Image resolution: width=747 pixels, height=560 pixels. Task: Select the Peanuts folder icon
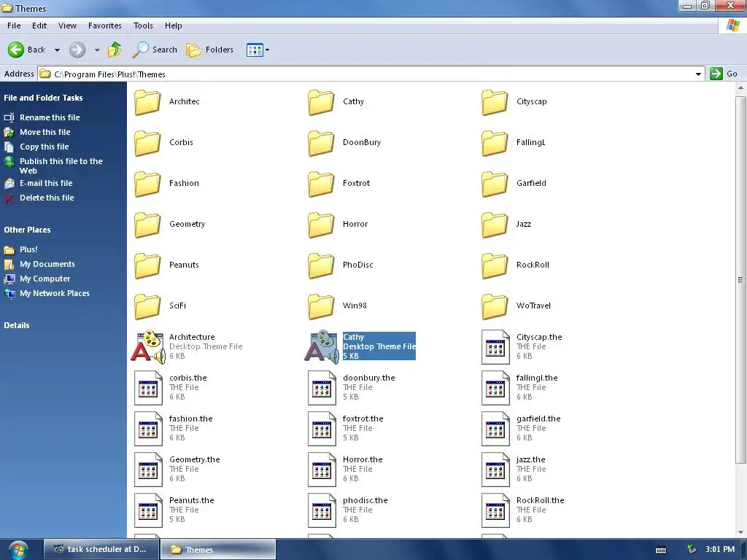[147, 265]
